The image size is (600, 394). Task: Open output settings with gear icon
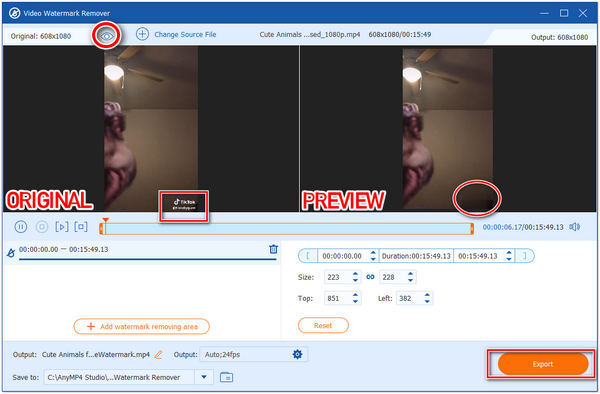click(x=297, y=354)
